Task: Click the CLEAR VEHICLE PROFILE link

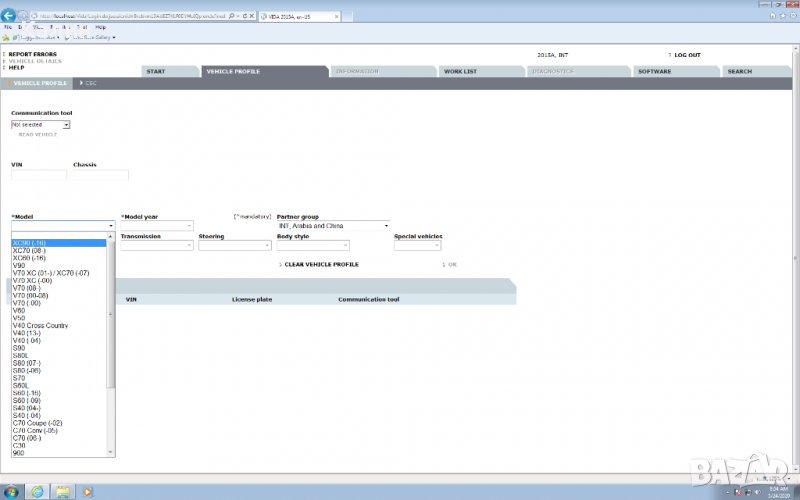Action: click(x=321, y=264)
